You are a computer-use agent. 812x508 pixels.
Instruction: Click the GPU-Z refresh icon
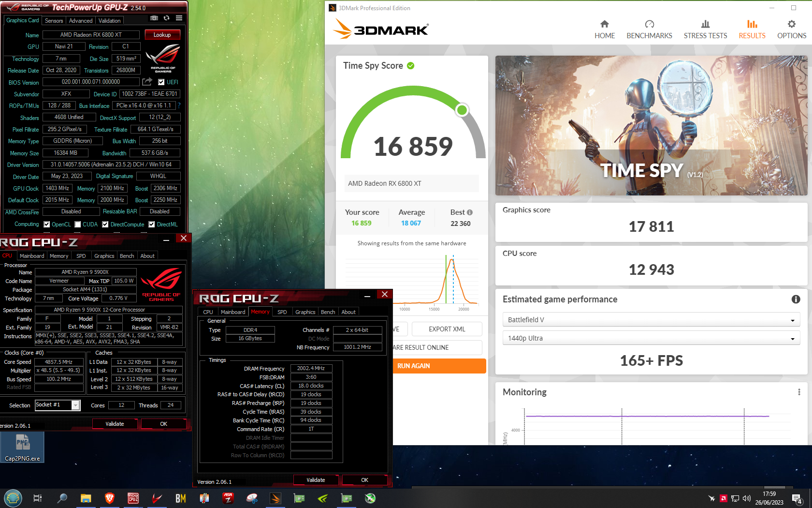pyautogui.click(x=166, y=18)
